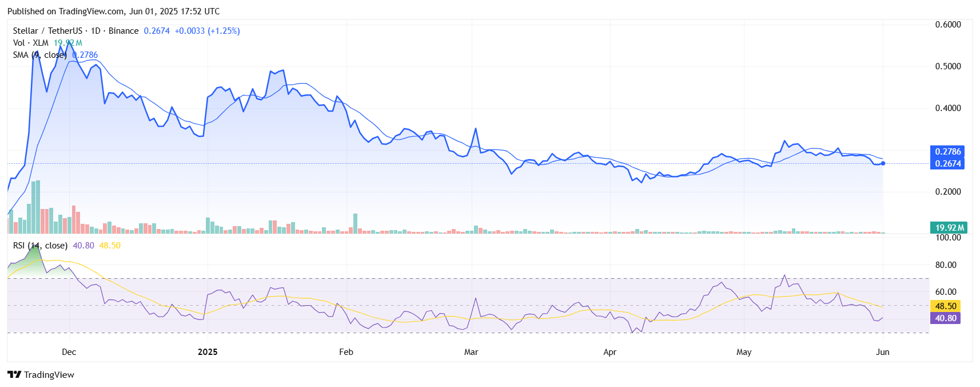Screen dimensions: 980x387
Task: Select the Stellar / TetherUS symbol title
Action: click(47, 31)
